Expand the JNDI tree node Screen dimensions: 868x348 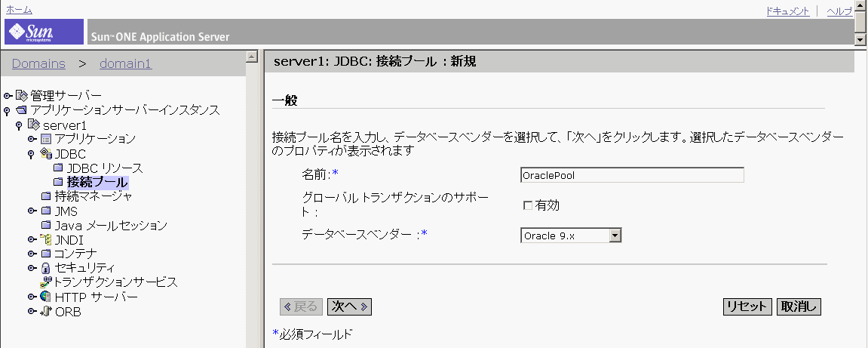point(32,240)
